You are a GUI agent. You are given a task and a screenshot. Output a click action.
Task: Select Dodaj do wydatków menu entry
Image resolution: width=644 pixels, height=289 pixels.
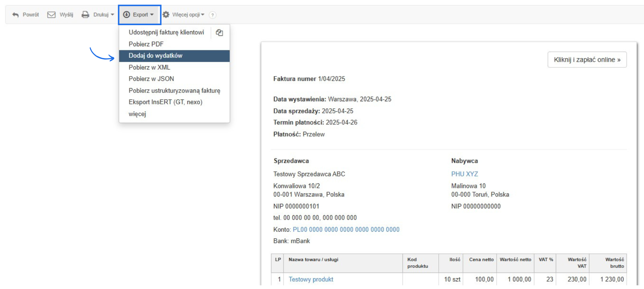[x=155, y=56]
